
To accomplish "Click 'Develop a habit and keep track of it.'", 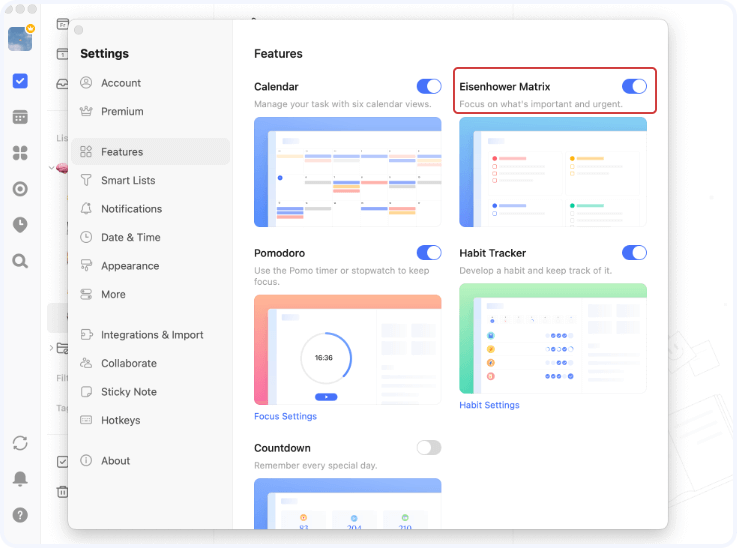I will (x=535, y=270).
